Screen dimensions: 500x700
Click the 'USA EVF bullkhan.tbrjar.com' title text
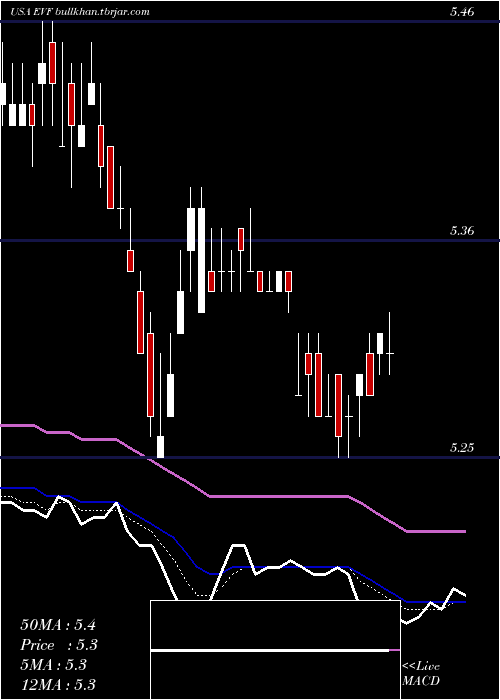pos(79,12)
